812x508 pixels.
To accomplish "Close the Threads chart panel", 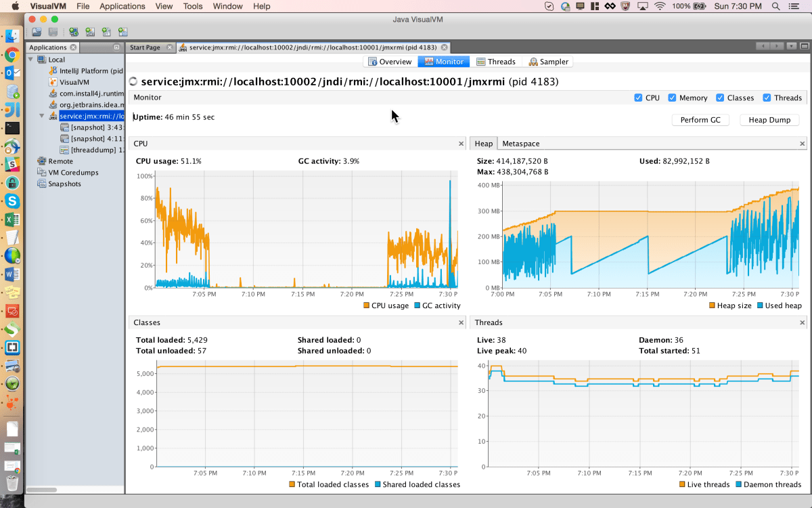I will tap(803, 322).
